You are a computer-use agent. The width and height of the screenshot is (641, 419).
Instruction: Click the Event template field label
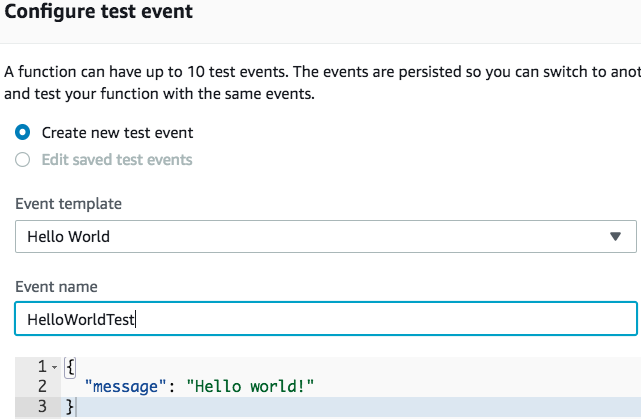pyautogui.click(x=68, y=203)
